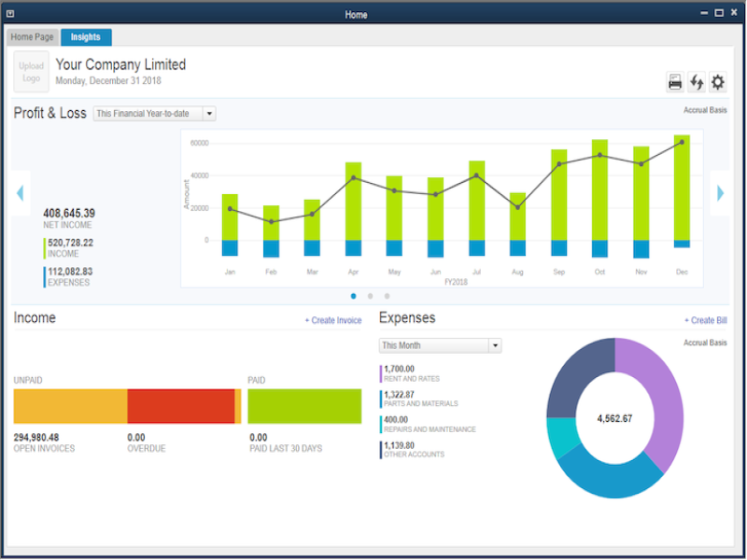Click the left arrow beside Profit & Loss chart

[x=20, y=193]
